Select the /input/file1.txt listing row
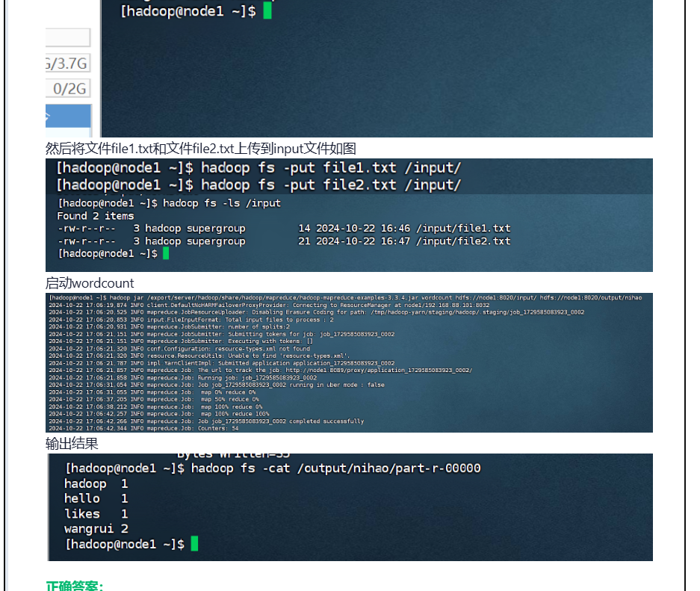700x591 pixels. 284,229
